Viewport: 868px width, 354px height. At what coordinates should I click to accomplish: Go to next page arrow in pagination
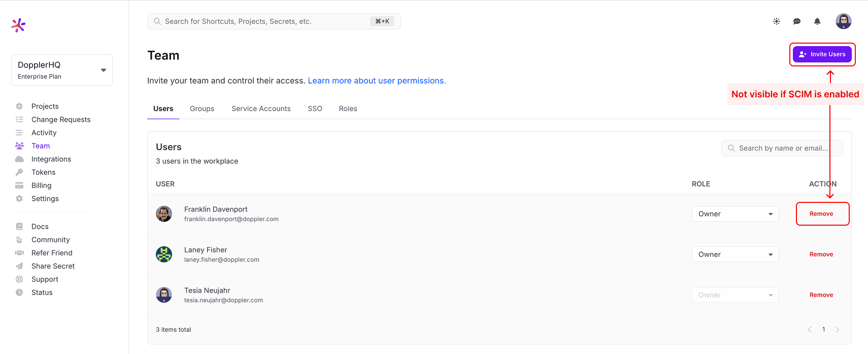click(x=837, y=330)
